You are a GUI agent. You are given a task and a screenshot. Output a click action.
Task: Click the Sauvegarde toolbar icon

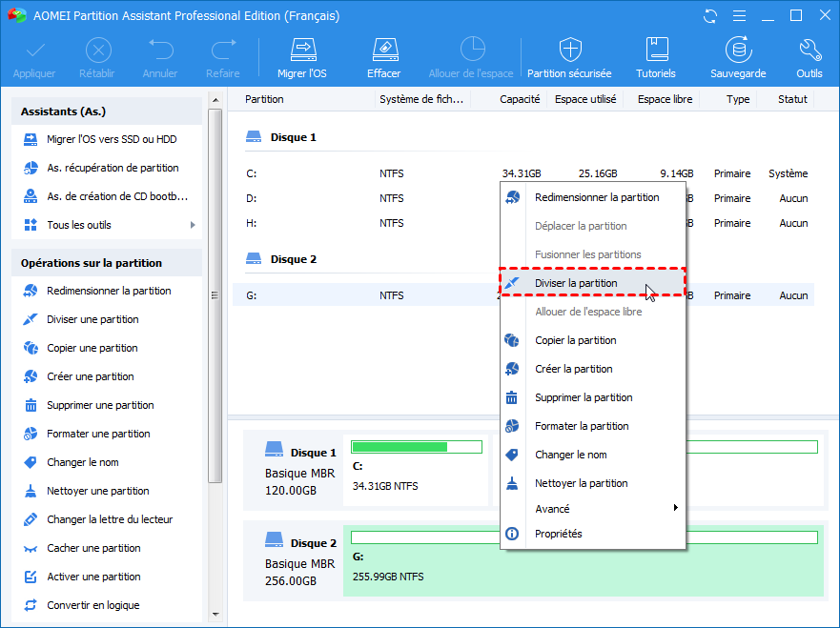click(x=737, y=51)
